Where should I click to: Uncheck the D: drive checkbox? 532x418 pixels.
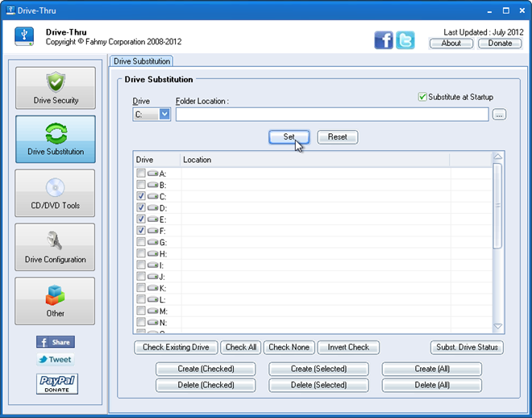click(x=141, y=208)
